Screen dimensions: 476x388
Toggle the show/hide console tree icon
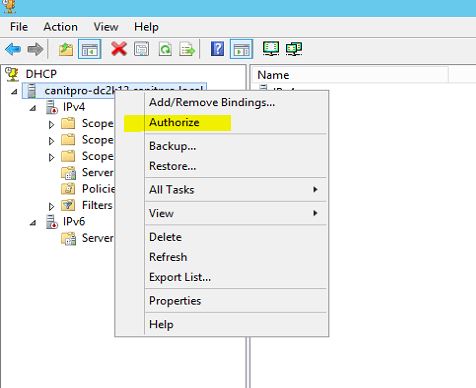tap(89, 49)
